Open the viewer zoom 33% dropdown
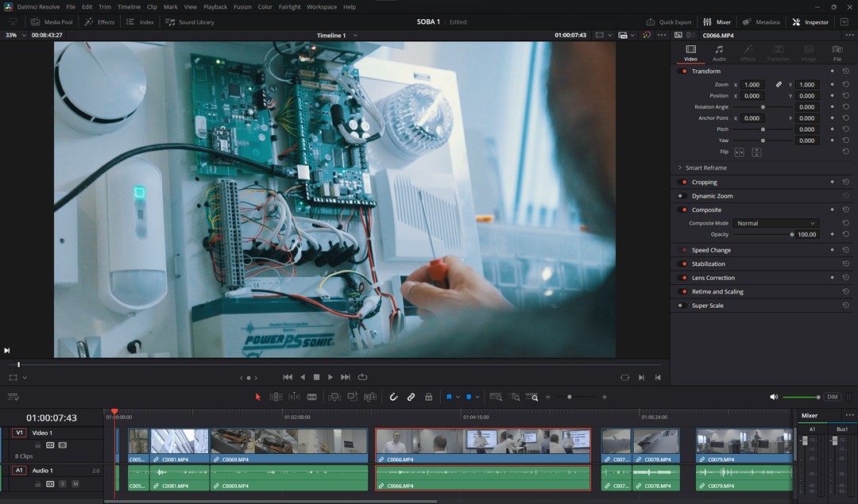 click(15, 35)
